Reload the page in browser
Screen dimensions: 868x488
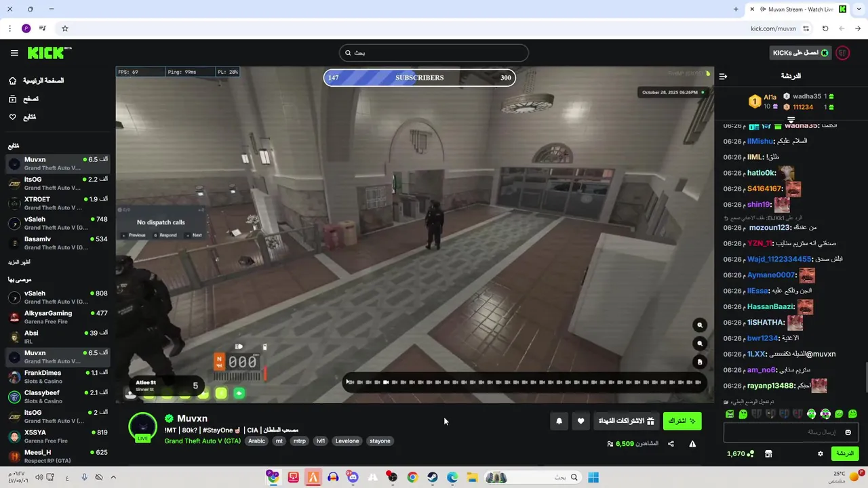tap(825, 28)
